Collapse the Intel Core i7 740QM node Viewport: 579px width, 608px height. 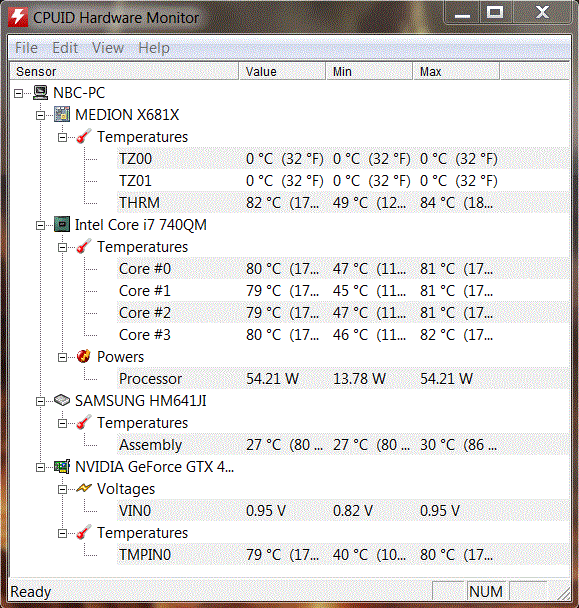click(40, 225)
